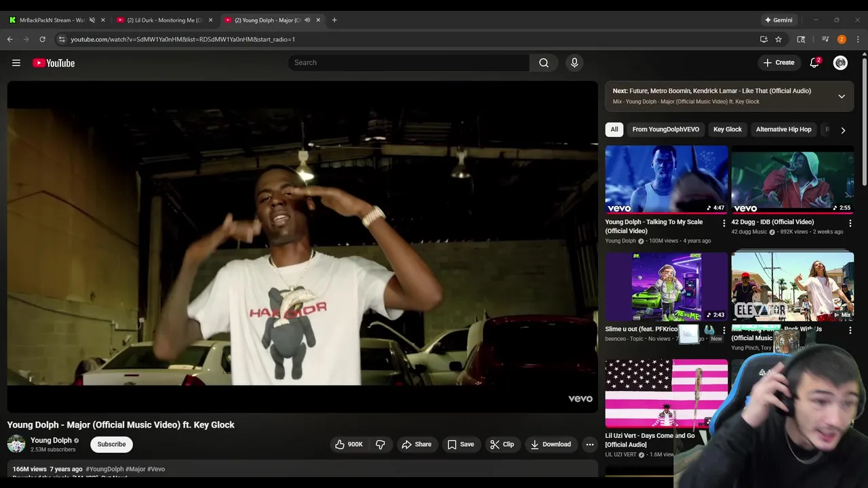Open options for 42 Dugg IDB video

pos(850,223)
